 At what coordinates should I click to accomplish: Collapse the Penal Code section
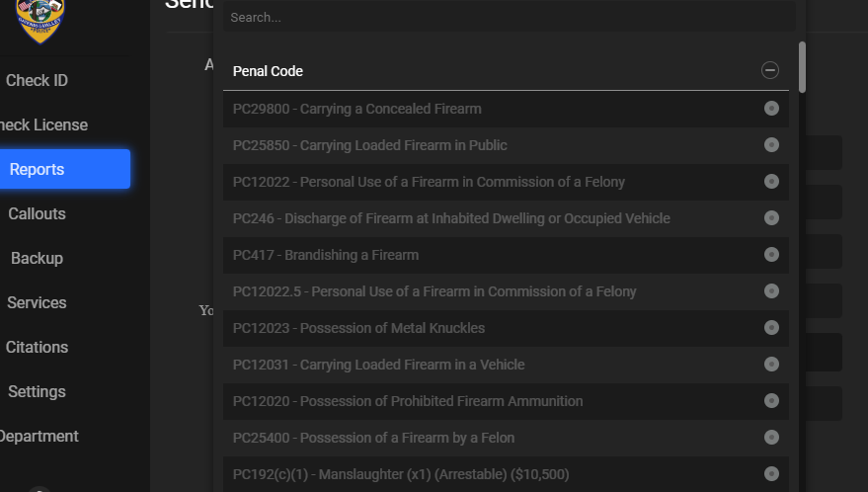coord(770,70)
